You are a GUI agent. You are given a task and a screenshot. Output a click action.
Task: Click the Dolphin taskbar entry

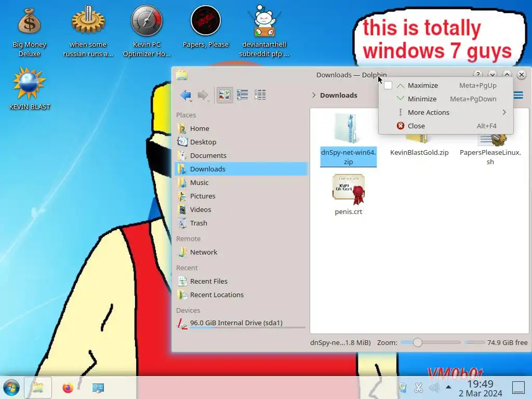(38, 388)
